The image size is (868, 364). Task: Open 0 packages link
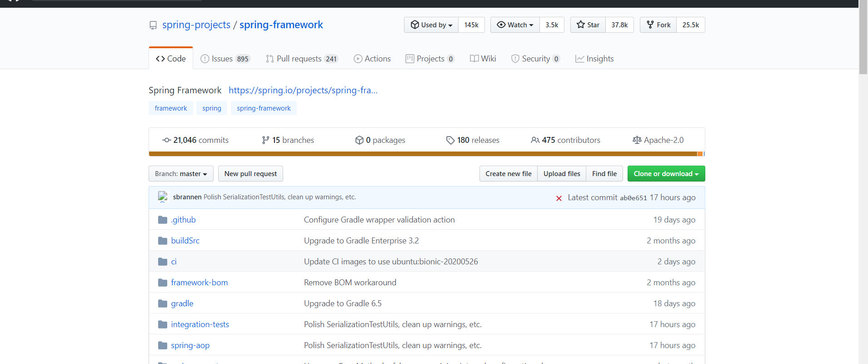click(x=380, y=140)
